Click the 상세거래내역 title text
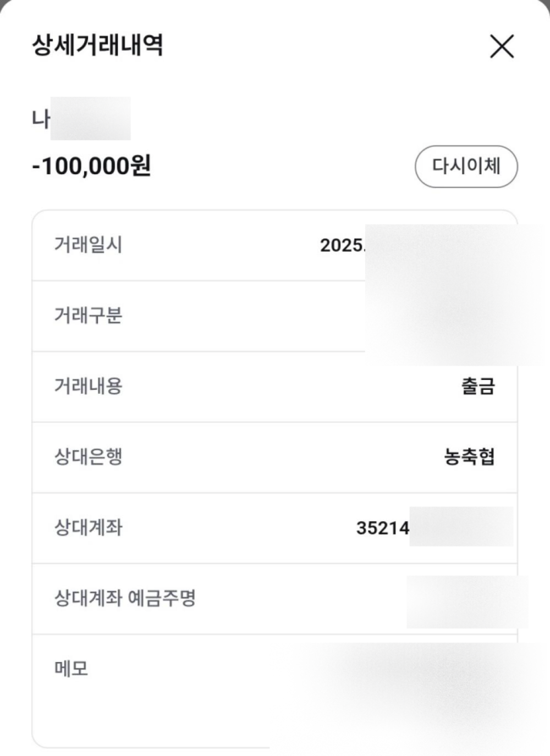The image size is (550, 756). 97,45
